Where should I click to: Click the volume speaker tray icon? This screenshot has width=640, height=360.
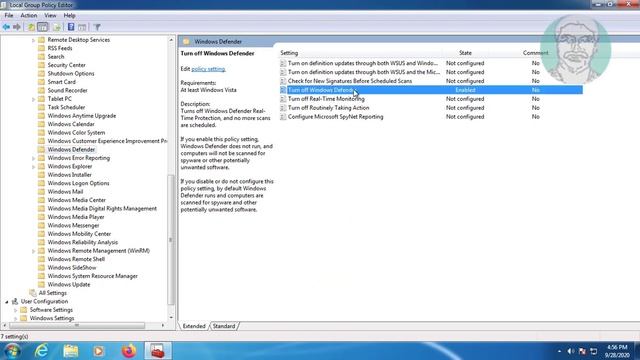[x=571, y=351]
